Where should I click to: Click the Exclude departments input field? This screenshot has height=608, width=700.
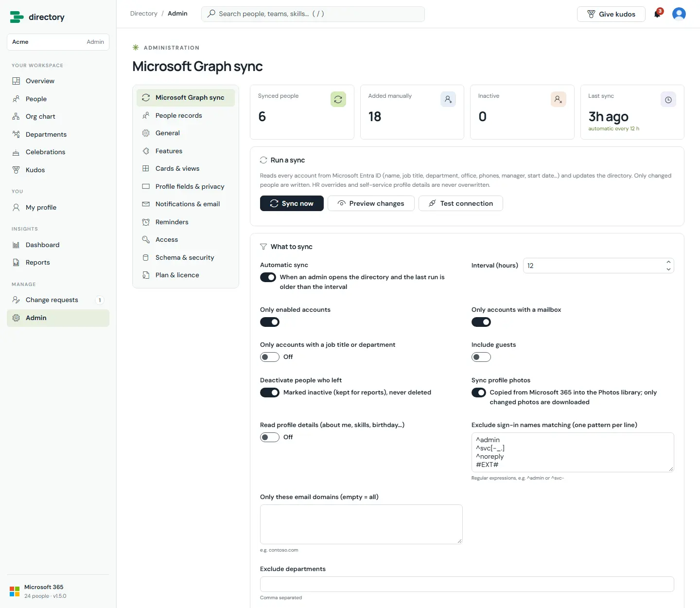467,584
